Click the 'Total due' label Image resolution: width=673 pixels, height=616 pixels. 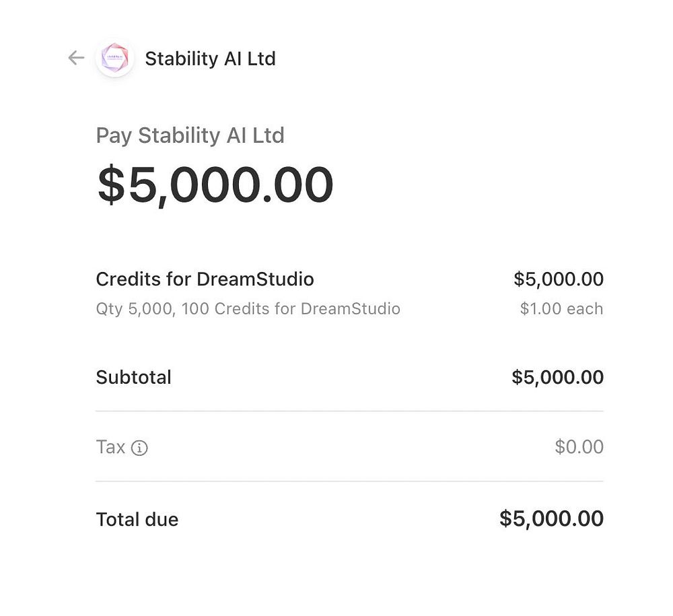coord(137,519)
